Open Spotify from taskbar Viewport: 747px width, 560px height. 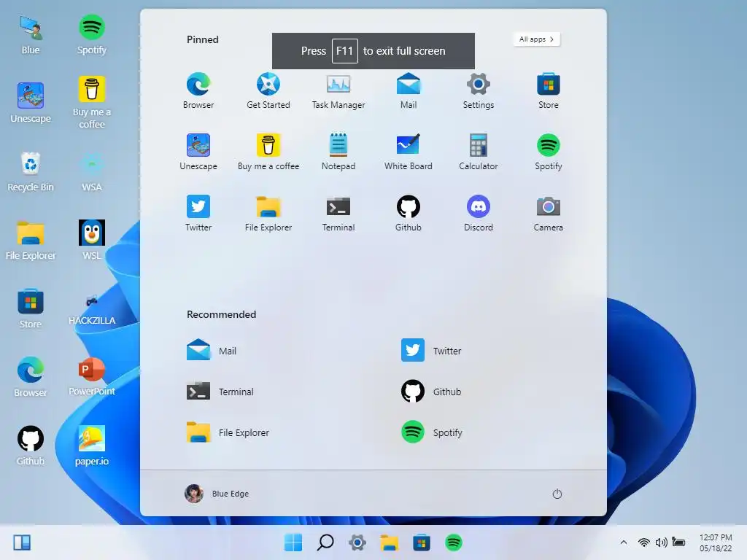[454, 542]
